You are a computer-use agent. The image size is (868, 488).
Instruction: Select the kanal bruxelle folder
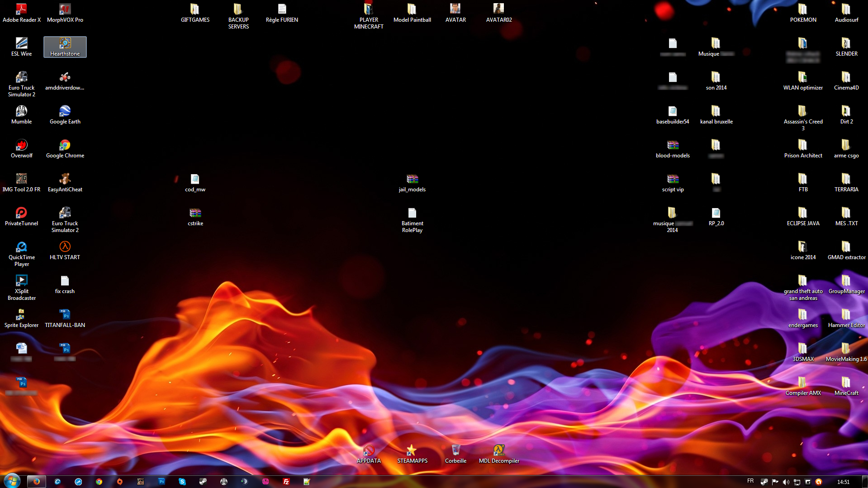tap(716, 114)
